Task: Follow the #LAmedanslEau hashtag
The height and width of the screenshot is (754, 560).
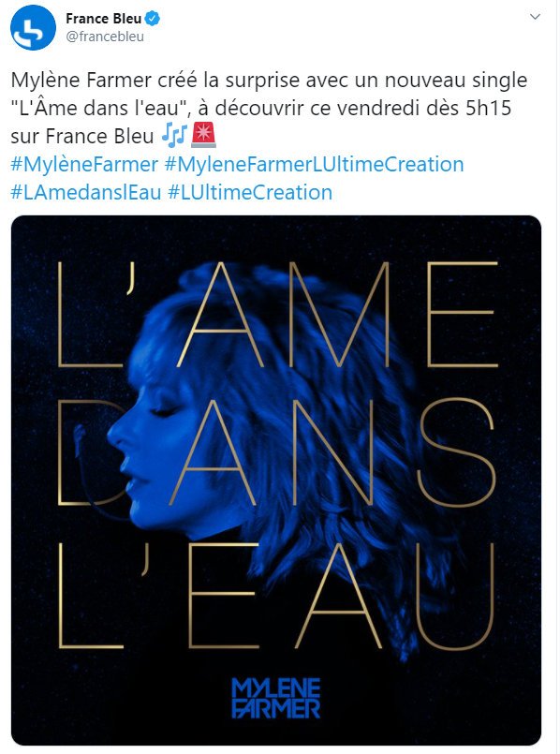Action: 85,192
